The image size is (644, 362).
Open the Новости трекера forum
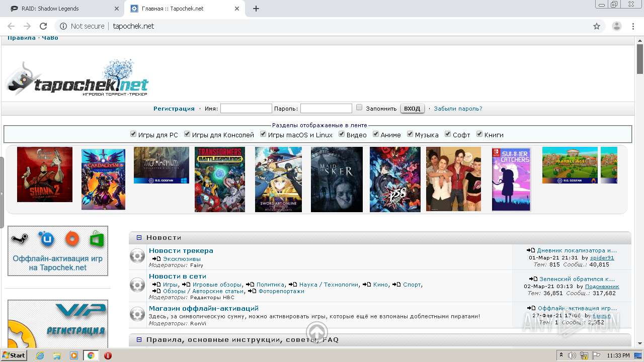click(x=181, y=250)
